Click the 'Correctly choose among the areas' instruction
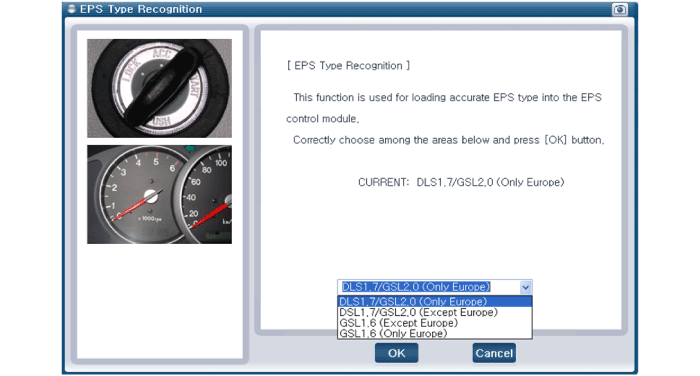The image size is (700, 376). pos(448,140)
